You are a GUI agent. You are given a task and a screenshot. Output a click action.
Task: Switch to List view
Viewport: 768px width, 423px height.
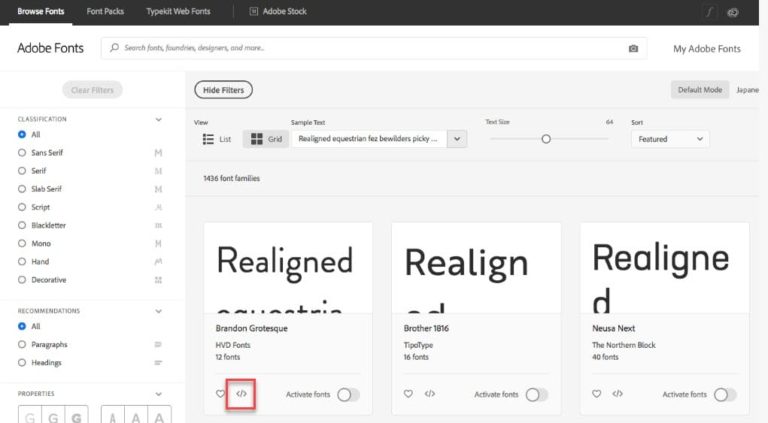[x=216, y=139]
